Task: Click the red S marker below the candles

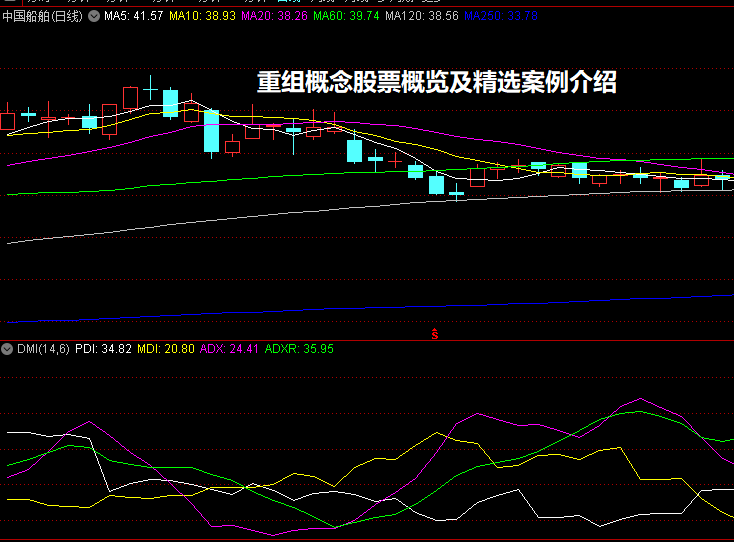Action: pos(435,334)
